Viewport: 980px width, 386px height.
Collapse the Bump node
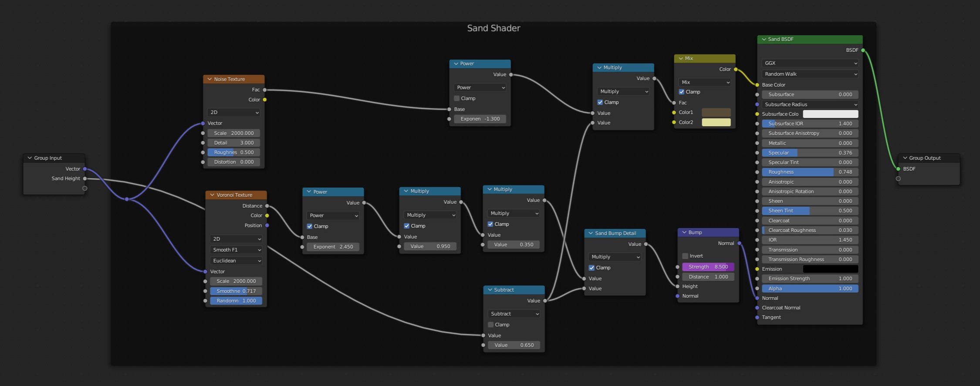pos(684,232)
